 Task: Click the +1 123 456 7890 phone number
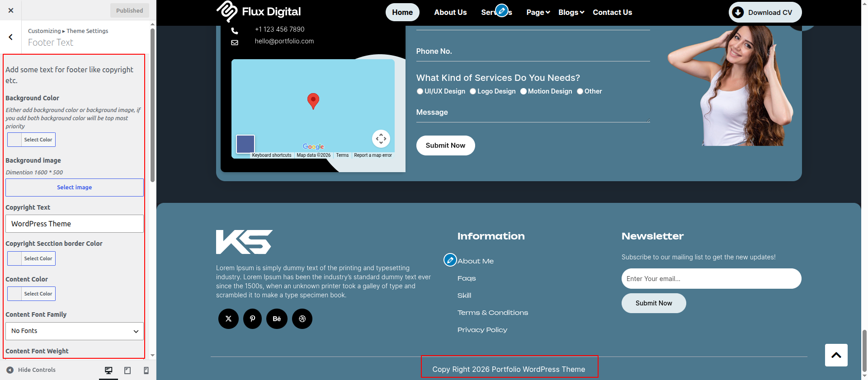tap(280, 29)
